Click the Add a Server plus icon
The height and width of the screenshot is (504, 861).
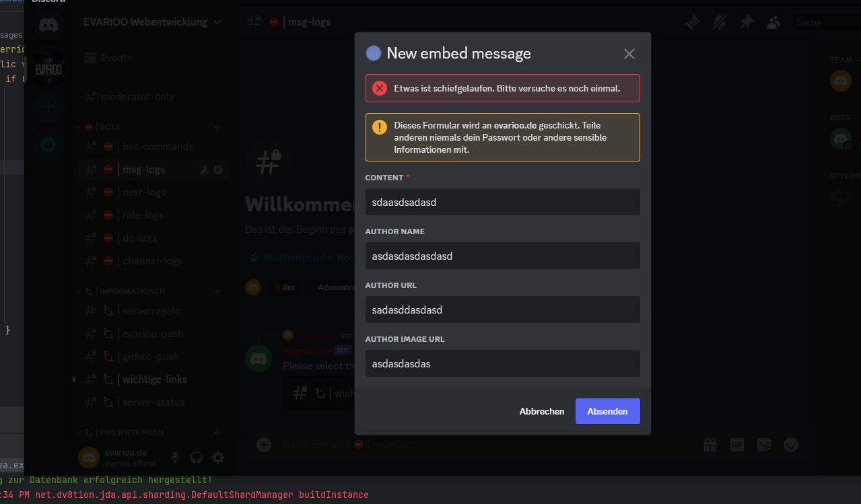pos(48,107)
